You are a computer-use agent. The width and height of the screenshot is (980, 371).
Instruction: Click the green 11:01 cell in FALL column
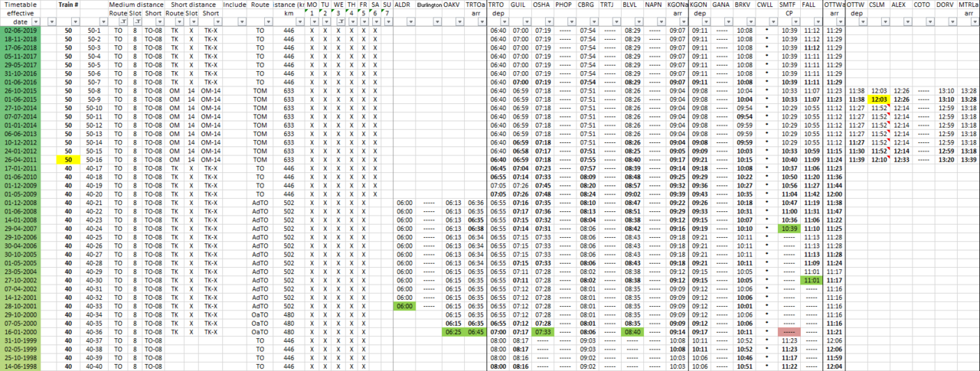click(812, 280)
